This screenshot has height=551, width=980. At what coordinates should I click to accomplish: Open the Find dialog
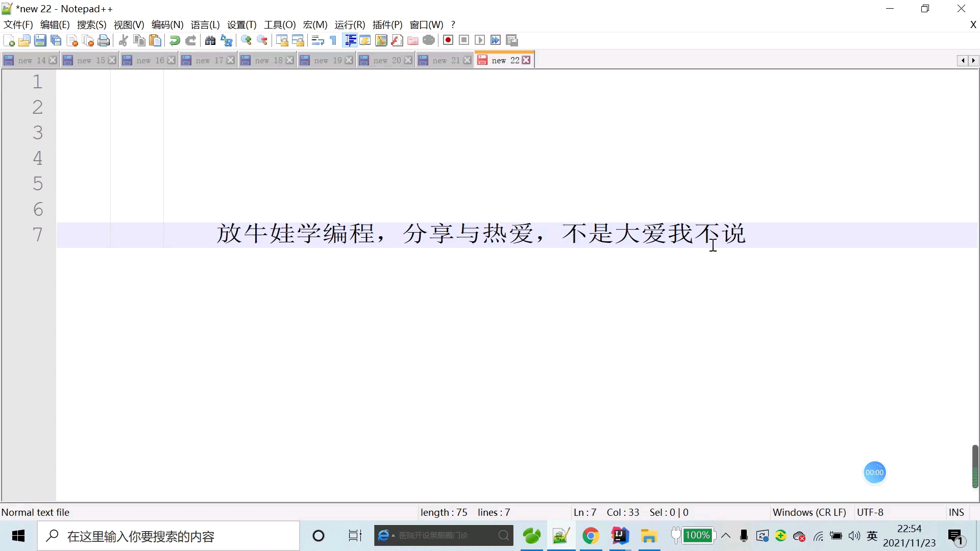point(210,40)
